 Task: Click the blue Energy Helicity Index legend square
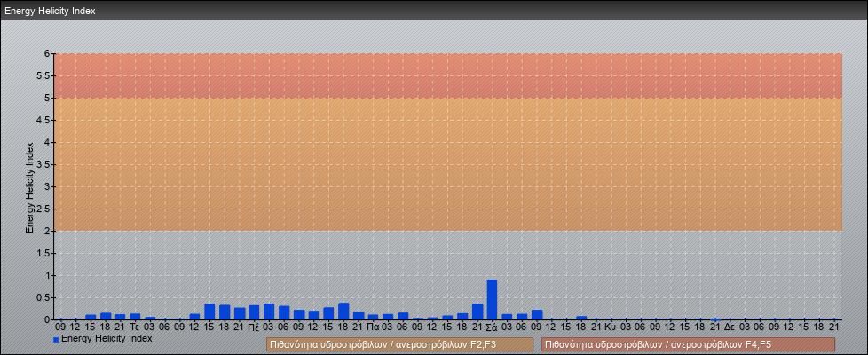56,340
